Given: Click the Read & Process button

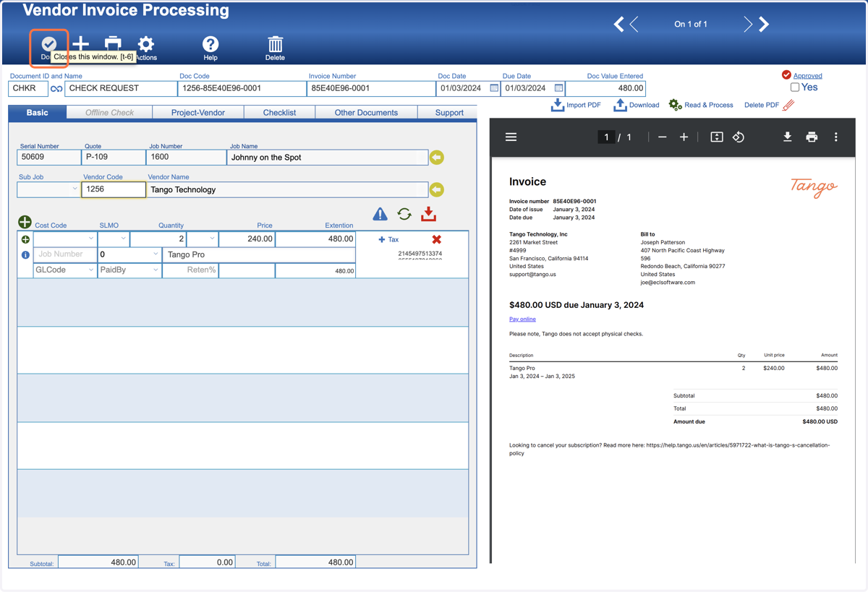Looking at the screenshot, I should coord(701,105).
